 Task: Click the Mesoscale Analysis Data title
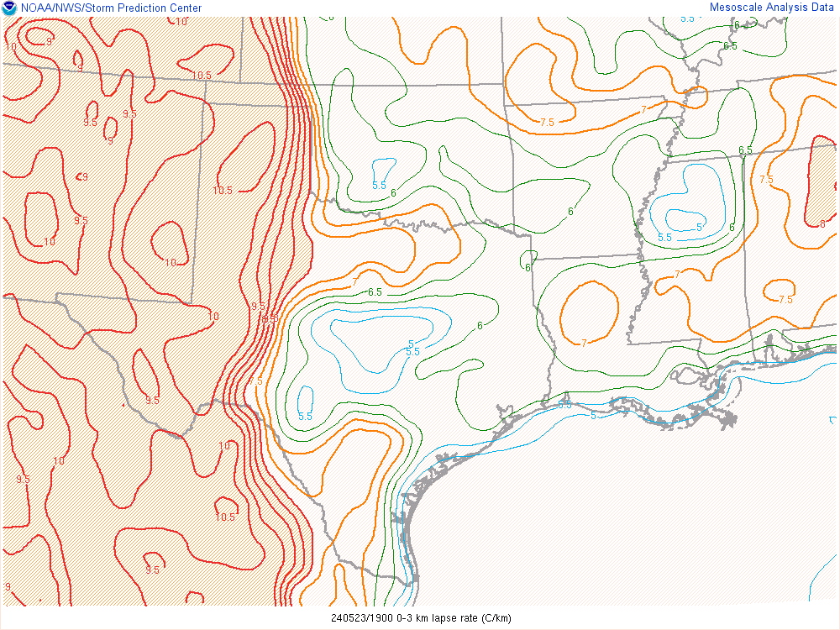pyautogui.click(x=772, y=7)
